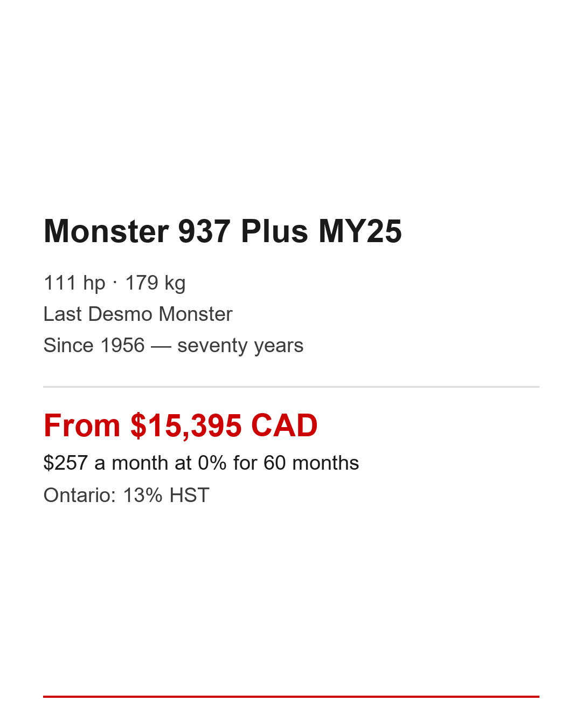Click the 179 kg weight spec
Viewport: 582px width, 728px height.
155,283
